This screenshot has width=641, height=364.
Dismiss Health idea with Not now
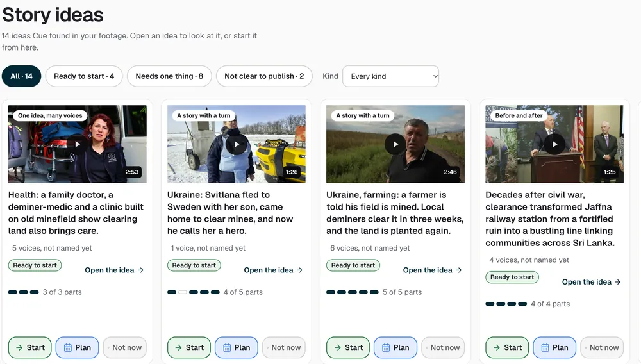pos(125,347)
